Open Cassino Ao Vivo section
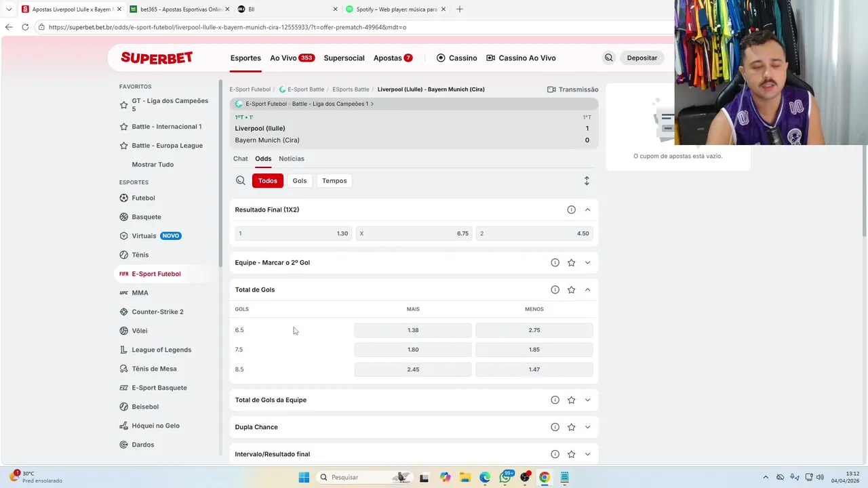 [x=521, y=58]
